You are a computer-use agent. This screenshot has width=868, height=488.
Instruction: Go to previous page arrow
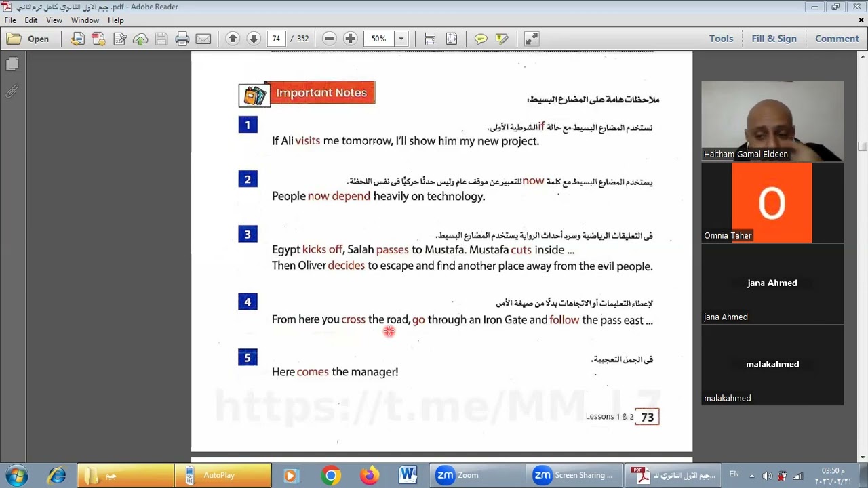(233, 39)
